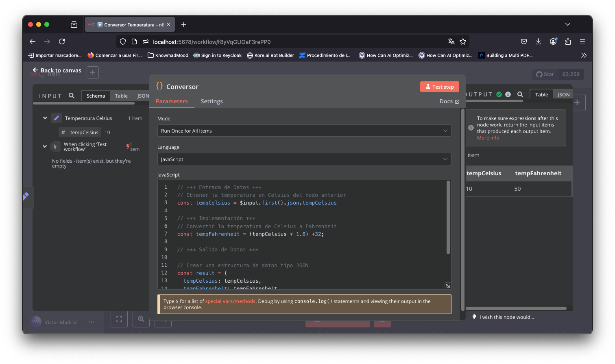Screen dimensions: 615x364
Task: Click the Test step button
Action: pos(439,87)
